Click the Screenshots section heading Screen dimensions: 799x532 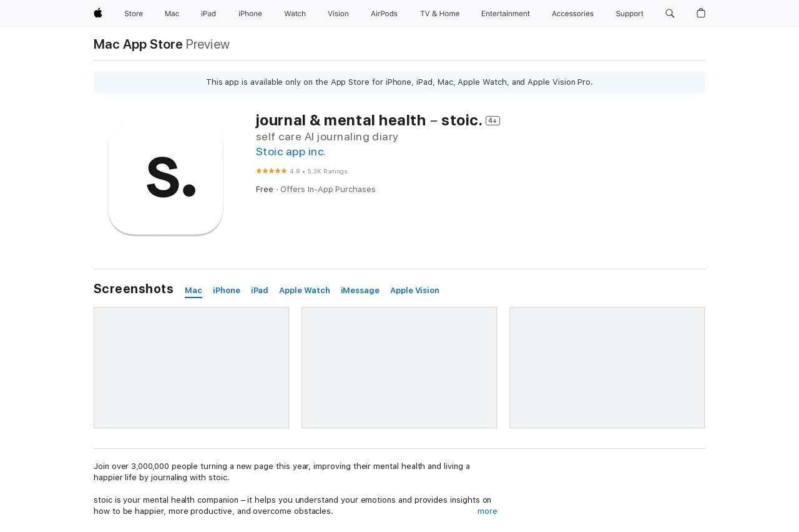coord(134,289)
